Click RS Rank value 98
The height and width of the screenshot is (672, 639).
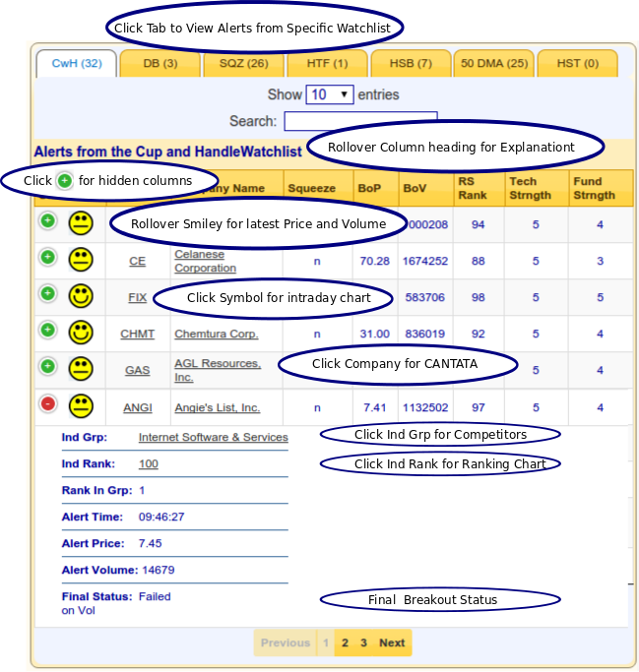coord(479,297)
